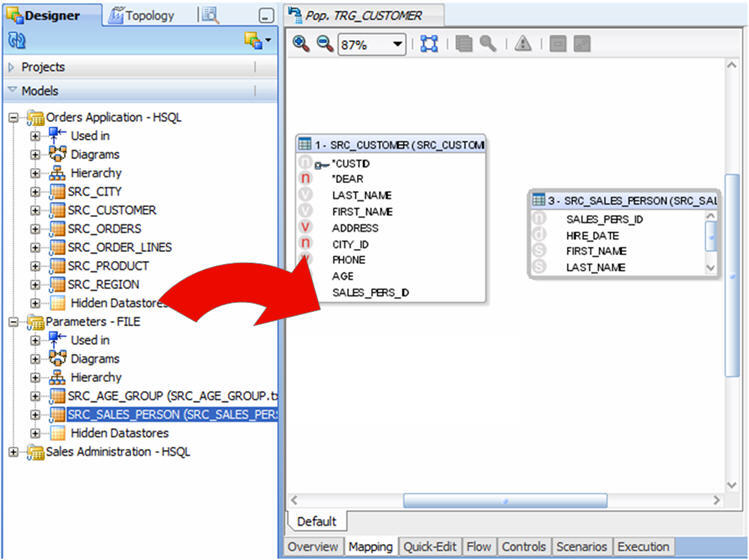Click the SRC_PRODUCT datastore icon
This screenshot has height=560, width=749.
(x=57, y=267)
